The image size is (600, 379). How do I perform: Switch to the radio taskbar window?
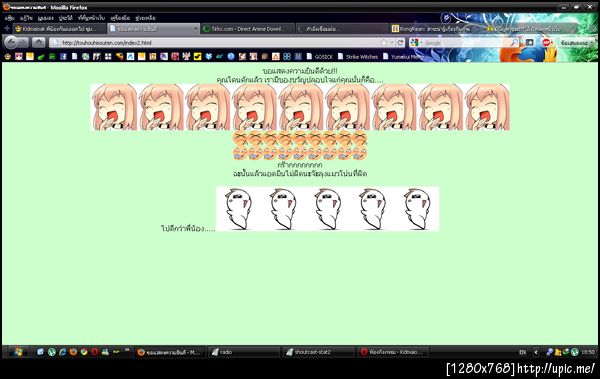pyautogui.click(x=244, y=352)
